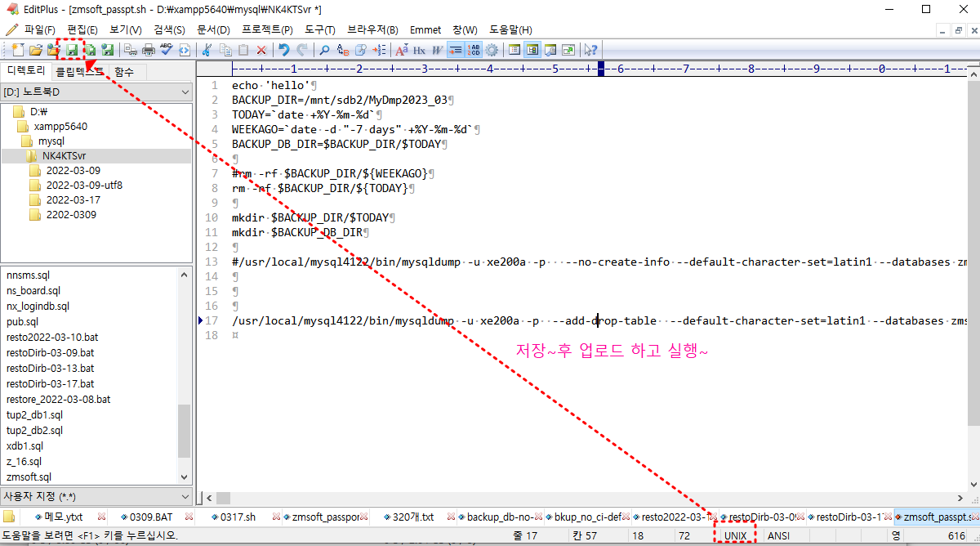
Task: Select file resto2022-03-10.bat
Action: pos(52,337)
